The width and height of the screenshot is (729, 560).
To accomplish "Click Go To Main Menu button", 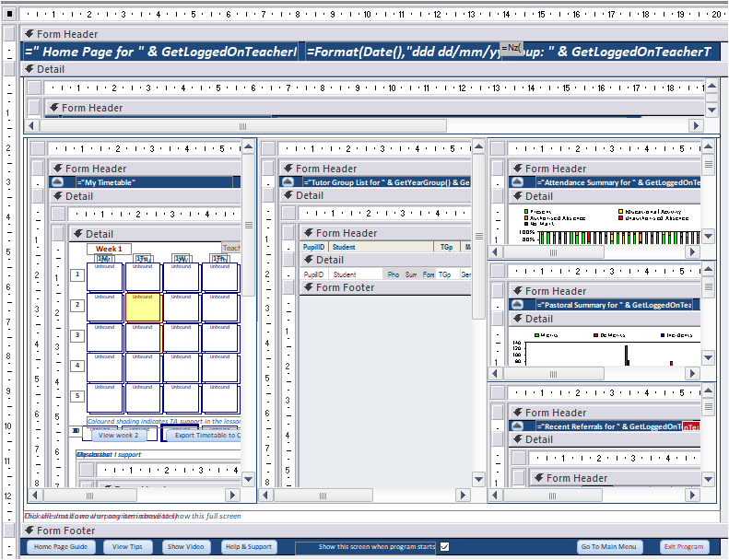I will coord(609,547).
